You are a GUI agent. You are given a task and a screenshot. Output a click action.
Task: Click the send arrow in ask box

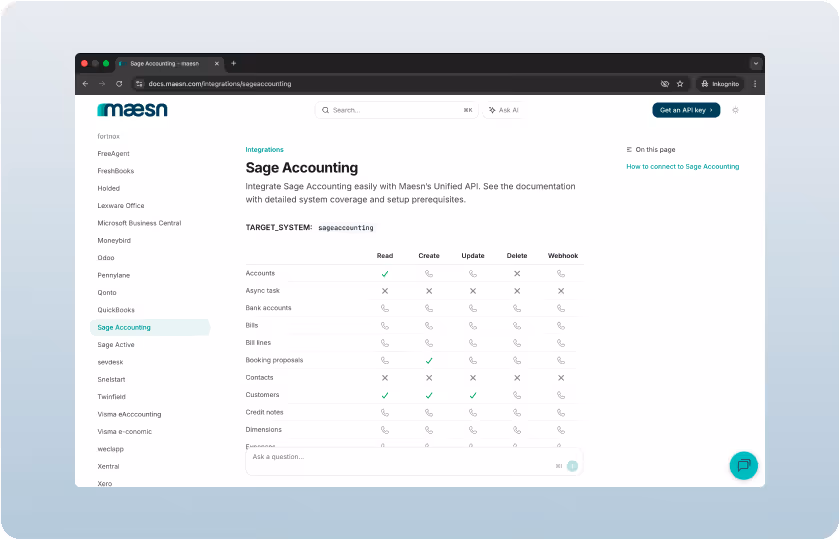572,466
